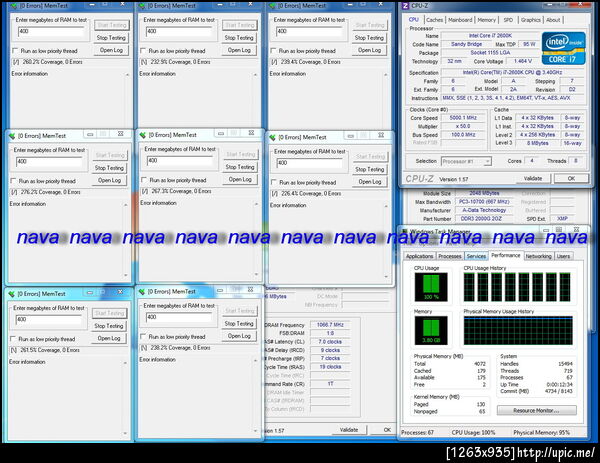Viewport: 600px width, 463px height.
Task: Click the 'Intel Core i7 2600K' name value
Action: coord(490,36)
